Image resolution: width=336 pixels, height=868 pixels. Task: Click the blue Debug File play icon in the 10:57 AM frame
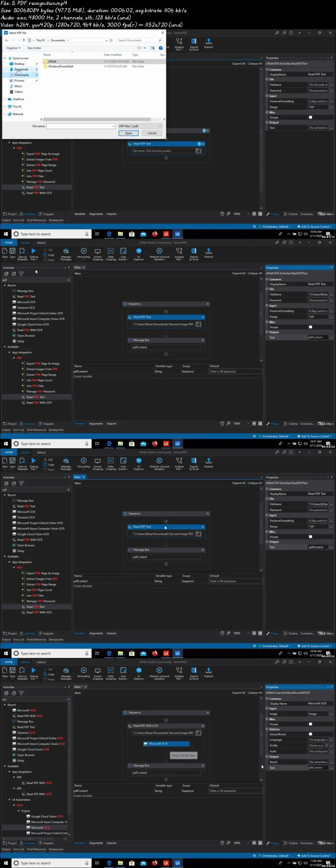pyautogui.click(x=34, y=251)
